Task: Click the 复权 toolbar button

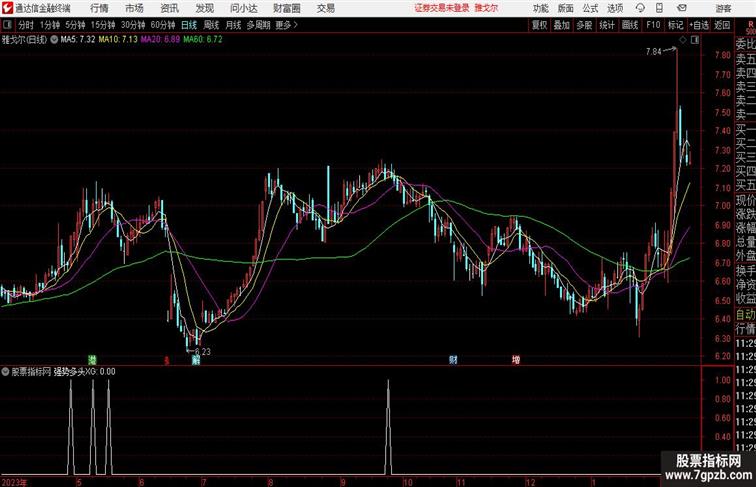Action: tap(539, 25)
